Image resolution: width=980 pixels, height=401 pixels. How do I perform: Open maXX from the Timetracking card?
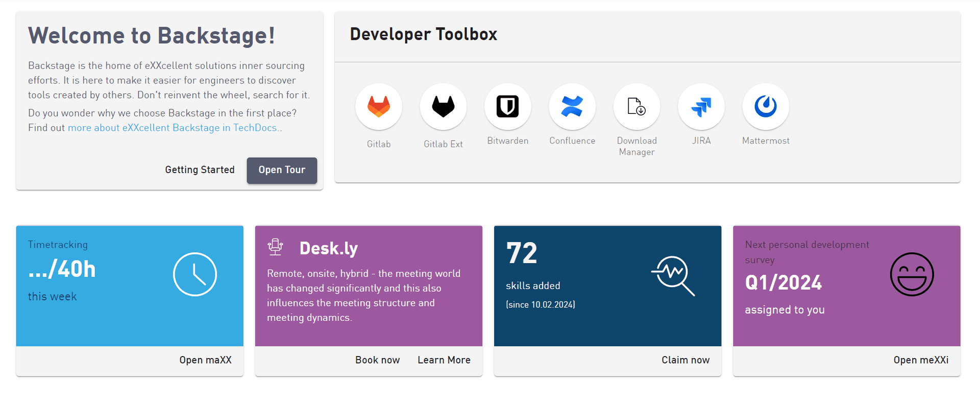click(205, 360)
